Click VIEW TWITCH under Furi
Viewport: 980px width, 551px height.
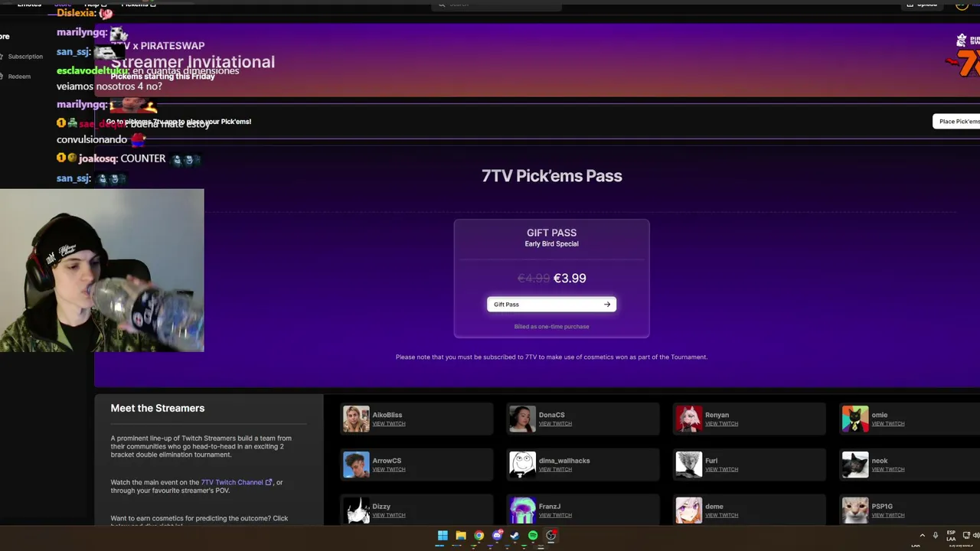pyautogui.click(x=721, y=470)
